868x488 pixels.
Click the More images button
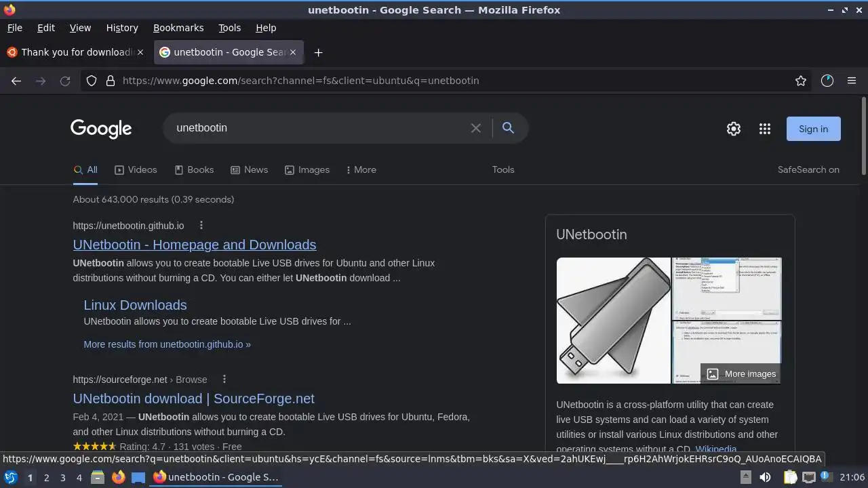(741, 374)
